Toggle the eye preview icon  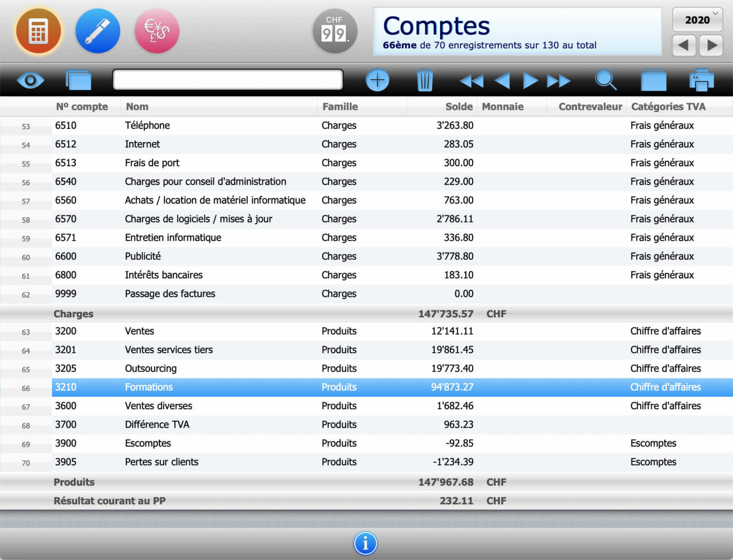click(x=31, y=80)
